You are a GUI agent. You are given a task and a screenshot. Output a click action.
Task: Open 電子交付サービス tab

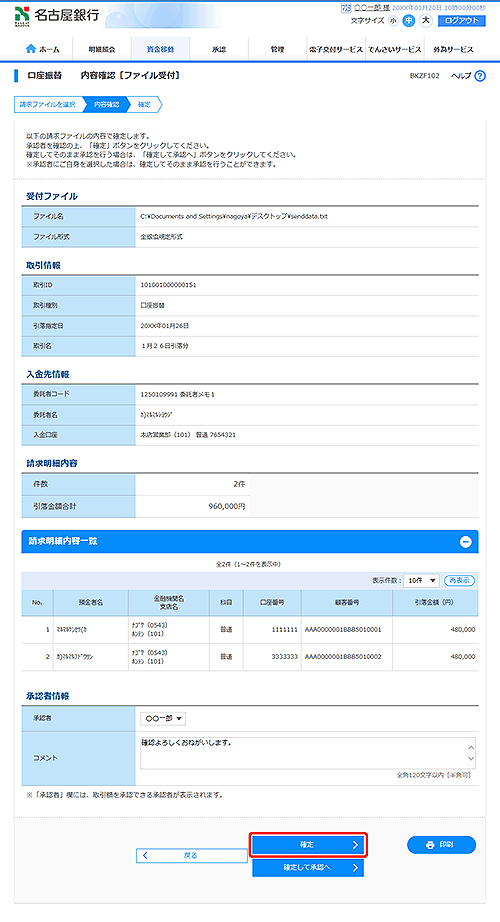(x=336, y=49)
